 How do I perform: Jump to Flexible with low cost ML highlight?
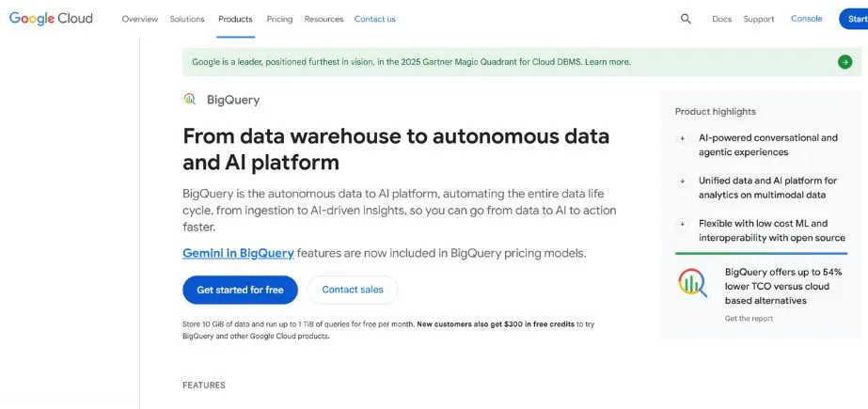coord(772,230)
